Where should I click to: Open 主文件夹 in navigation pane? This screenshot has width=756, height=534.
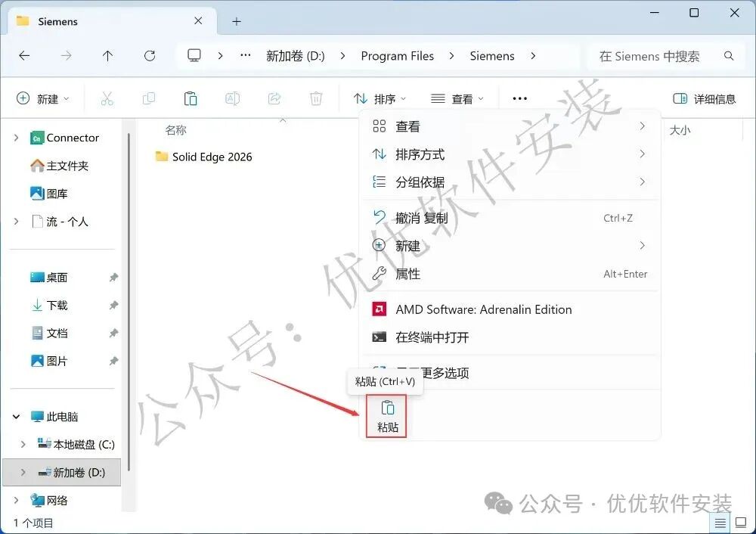pos(59,166)
